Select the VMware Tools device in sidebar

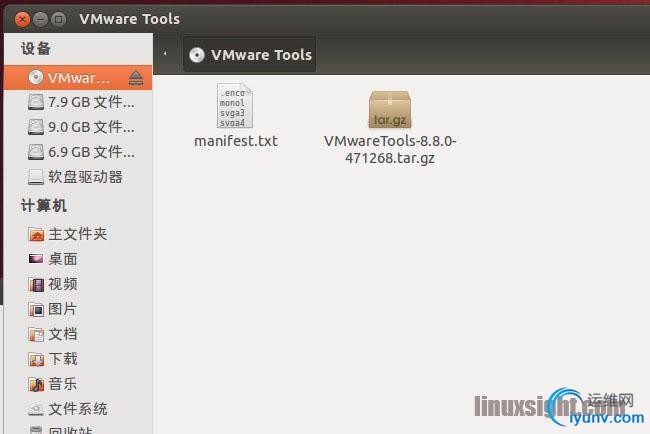pyautogui.click(x=78, y=78)
